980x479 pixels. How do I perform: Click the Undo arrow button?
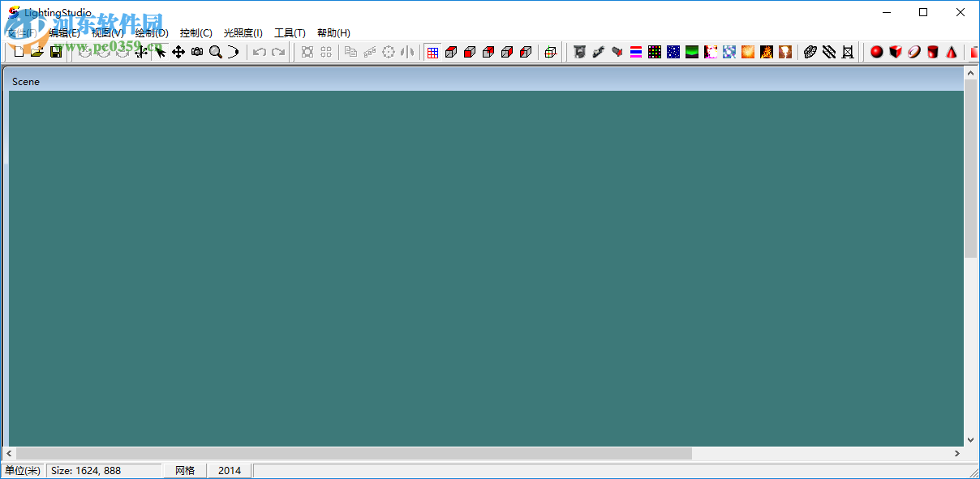point(258,51)
